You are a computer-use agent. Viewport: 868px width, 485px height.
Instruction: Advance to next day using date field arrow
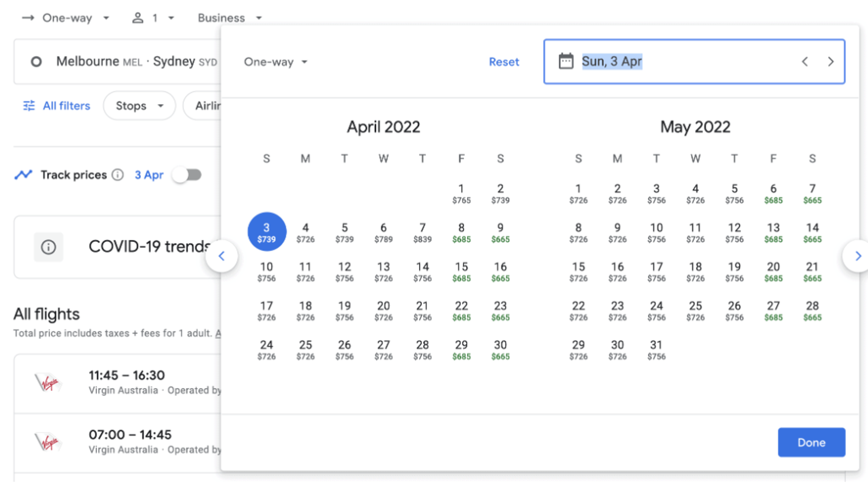coord(831,61)
